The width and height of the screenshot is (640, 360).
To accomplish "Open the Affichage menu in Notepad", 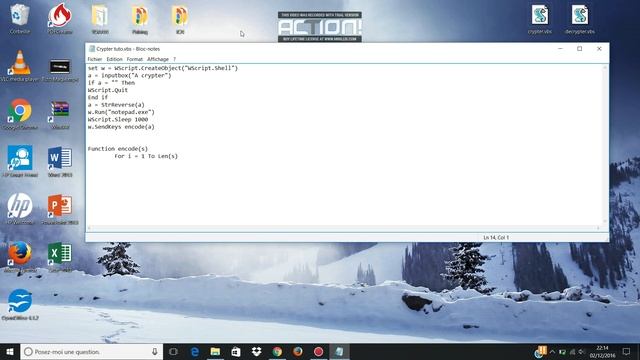I will [x=158, y=59].
